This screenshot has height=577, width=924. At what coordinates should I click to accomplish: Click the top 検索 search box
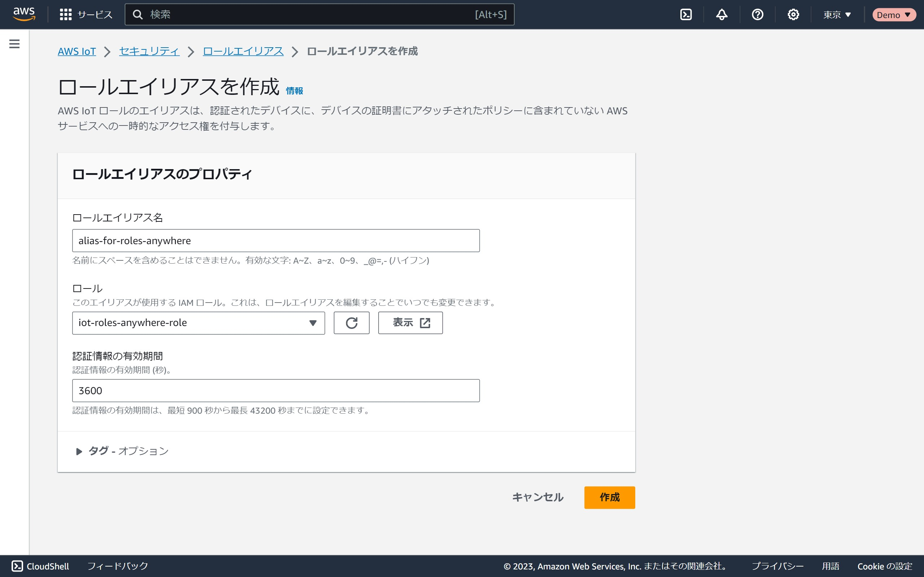coord(305,14)
